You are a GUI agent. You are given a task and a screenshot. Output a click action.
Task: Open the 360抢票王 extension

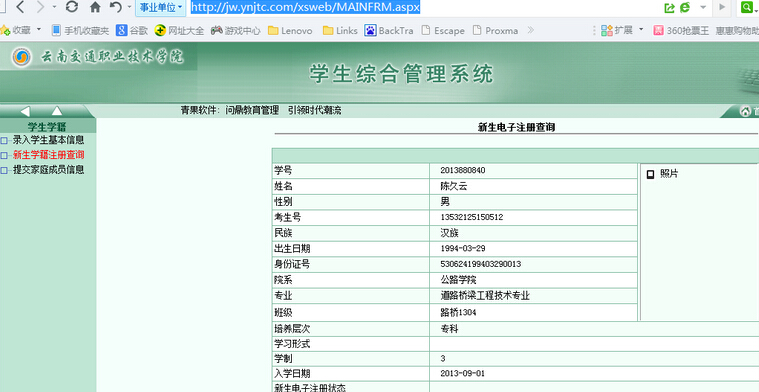pyautogui.click(x=681, y=30)
